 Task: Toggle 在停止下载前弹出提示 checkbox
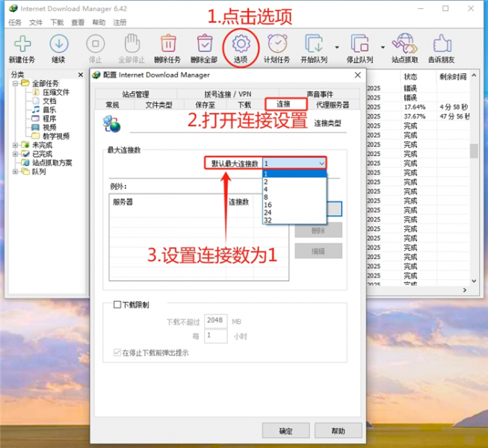coord(117,352)
